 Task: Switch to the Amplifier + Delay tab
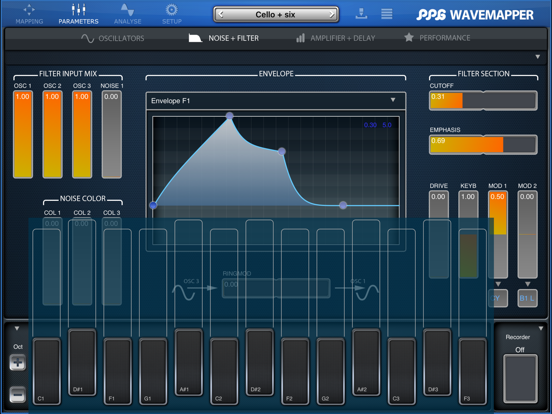pyautogui.click(x=335, y=38)
